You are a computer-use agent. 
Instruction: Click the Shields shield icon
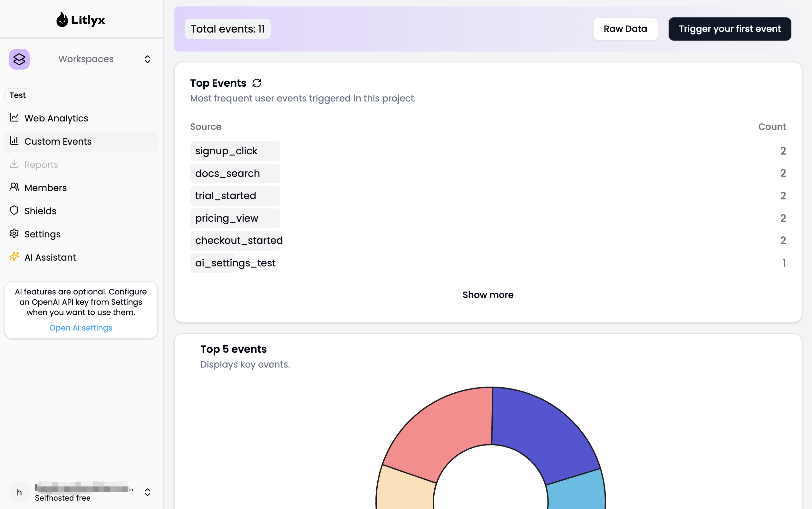[x=14, y=210]
